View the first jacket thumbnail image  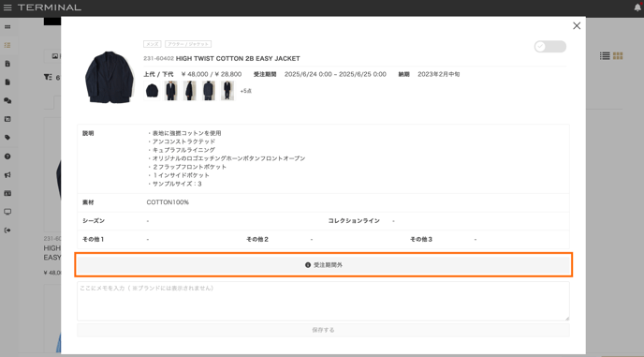pyautogui.click(x=152, y=91)
